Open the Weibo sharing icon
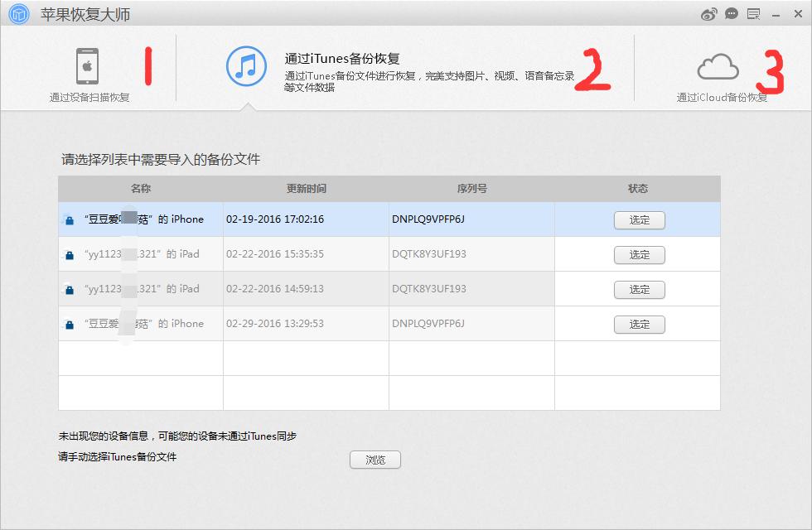The image size is (812, 530). point(708,13)
